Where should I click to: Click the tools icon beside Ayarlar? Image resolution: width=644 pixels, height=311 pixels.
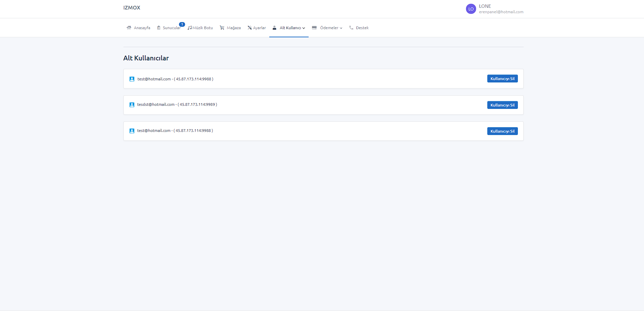point(250,28)
